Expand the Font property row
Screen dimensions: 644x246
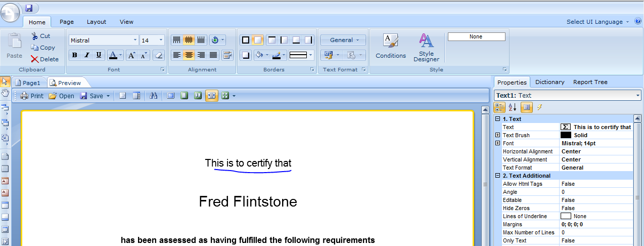497,143
